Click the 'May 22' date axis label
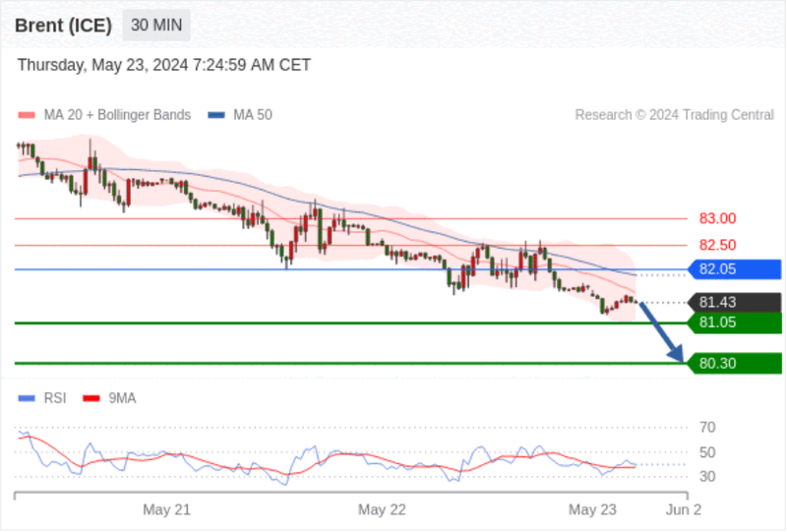This screenshot has height=532, width=787. [x=382, y=510]
